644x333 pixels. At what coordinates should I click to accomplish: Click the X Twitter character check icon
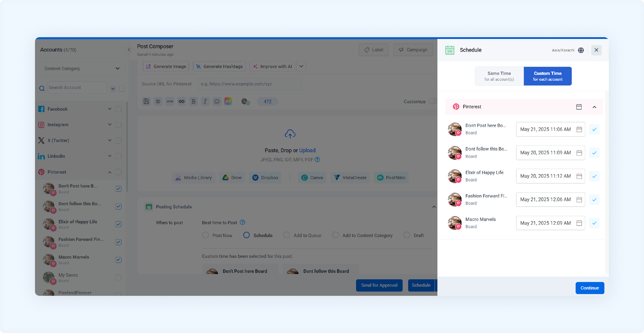click(x=246, y=102)
